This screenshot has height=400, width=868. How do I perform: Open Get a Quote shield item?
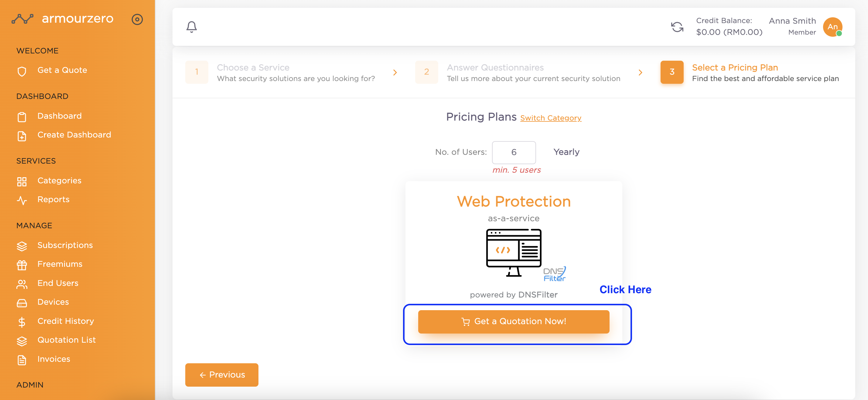tap(22, 71)
